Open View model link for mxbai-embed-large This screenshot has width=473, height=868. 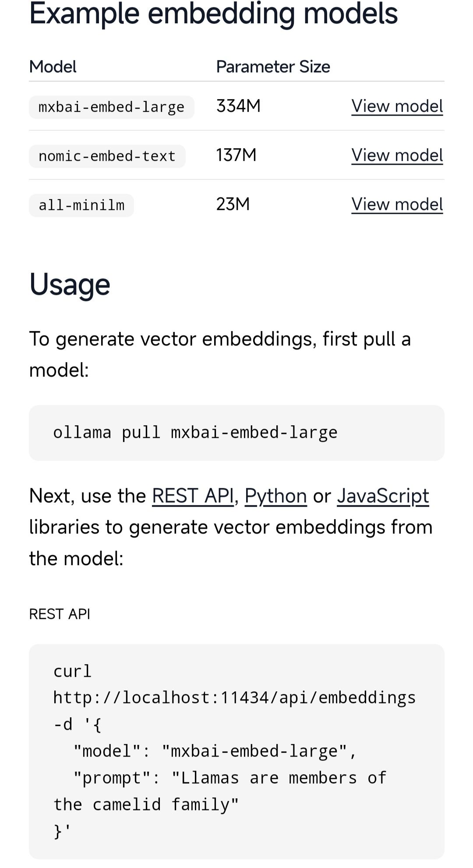click(x=397, y=107)
